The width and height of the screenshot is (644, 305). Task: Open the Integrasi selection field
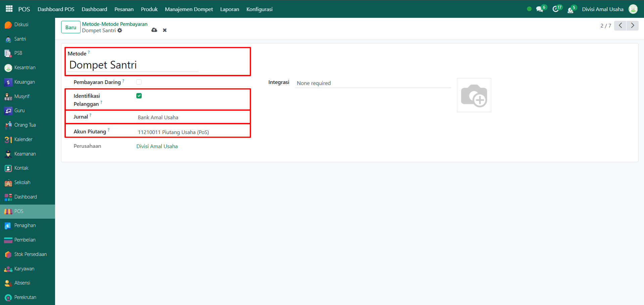[x=372, y=83]
